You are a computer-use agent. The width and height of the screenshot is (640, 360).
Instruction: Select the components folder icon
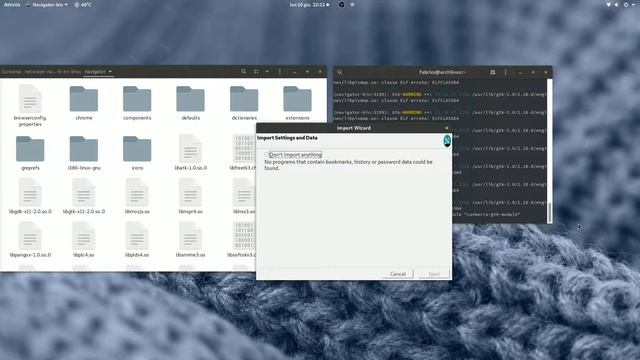(137, 98)
